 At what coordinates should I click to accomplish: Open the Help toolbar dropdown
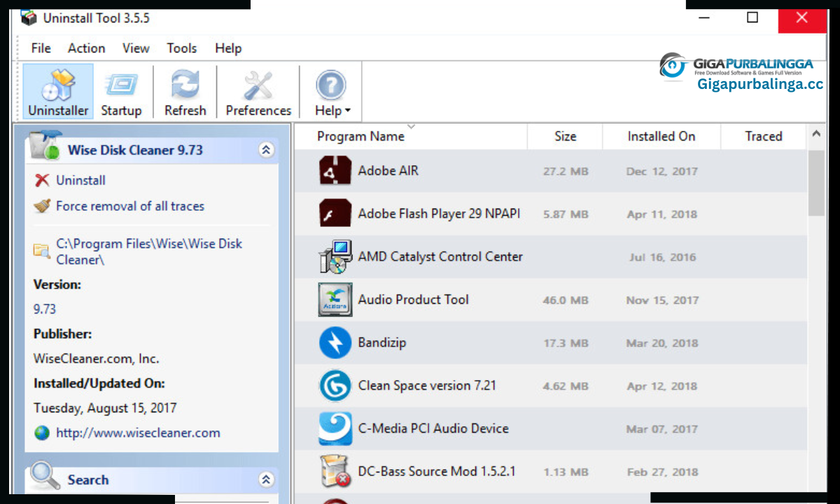[332, 92]
